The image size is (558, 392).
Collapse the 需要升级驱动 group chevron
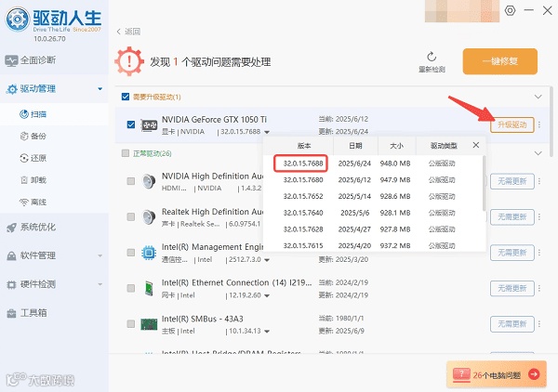click(538, 97)
